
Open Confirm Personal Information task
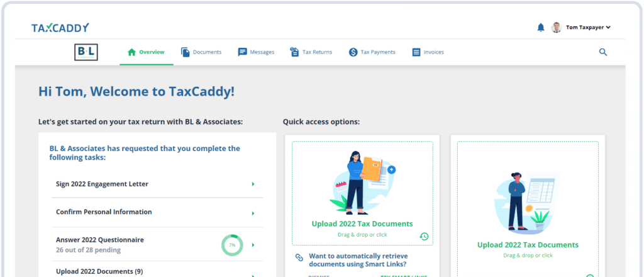[x=157, y=213]
